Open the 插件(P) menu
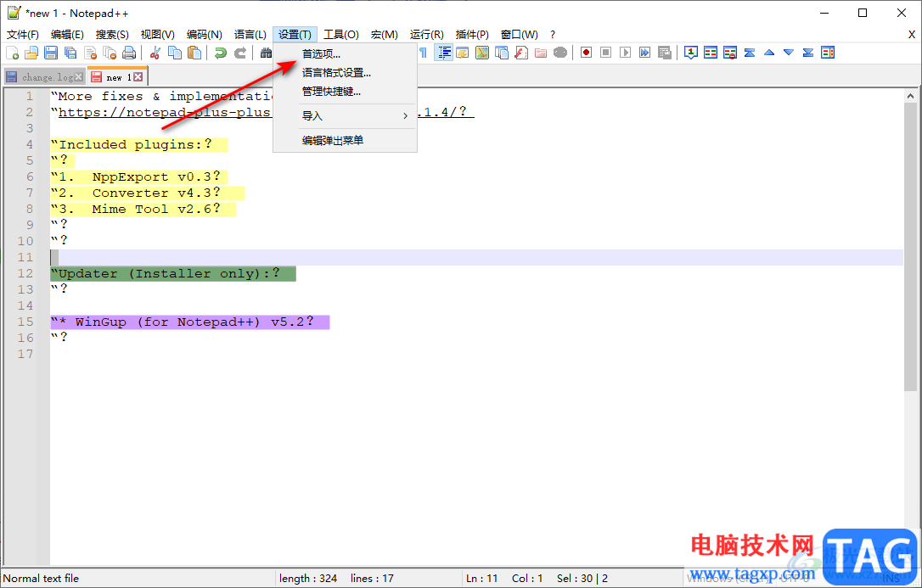This screenshot has width=922, height=588. [x=472, y=35]
